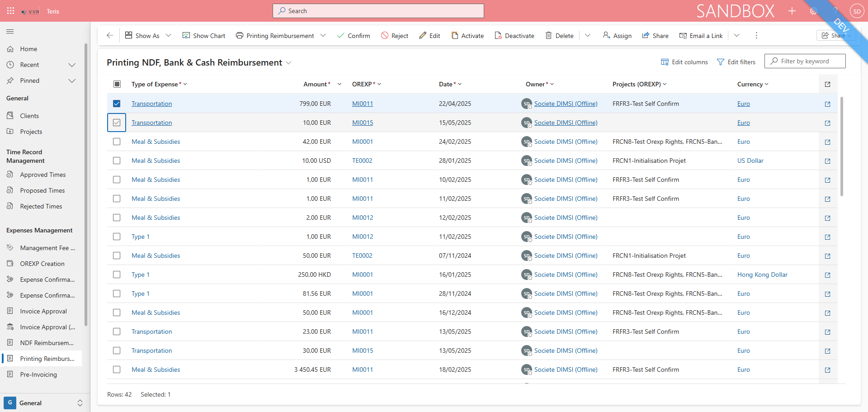Expand the dropdown arrow after Delete
Image resolution: width=868 pixels, height=412 pixels.
click(x=588, y=35)
